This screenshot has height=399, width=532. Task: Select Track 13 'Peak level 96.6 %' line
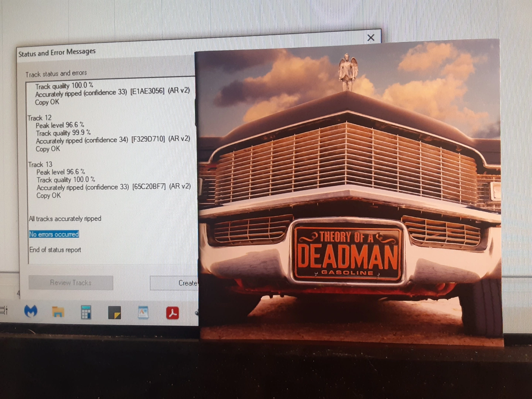(61, 172)
